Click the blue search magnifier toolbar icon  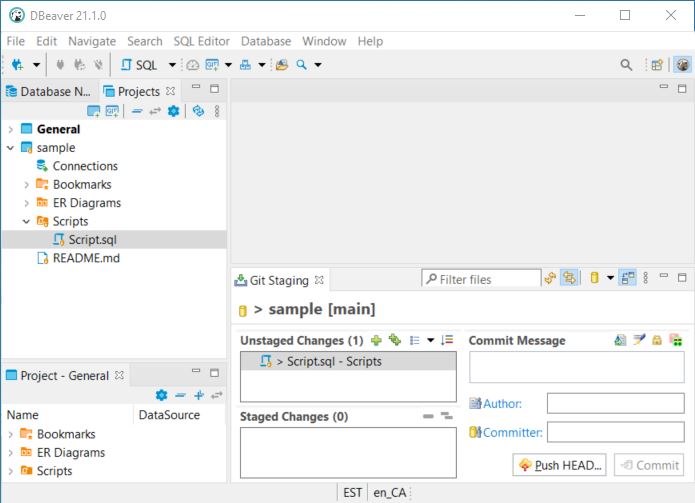click(301, 65)
